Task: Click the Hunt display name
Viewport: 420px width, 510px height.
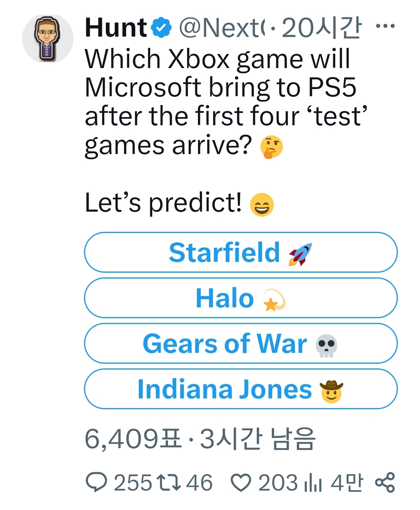Action: tap(115, 28)
